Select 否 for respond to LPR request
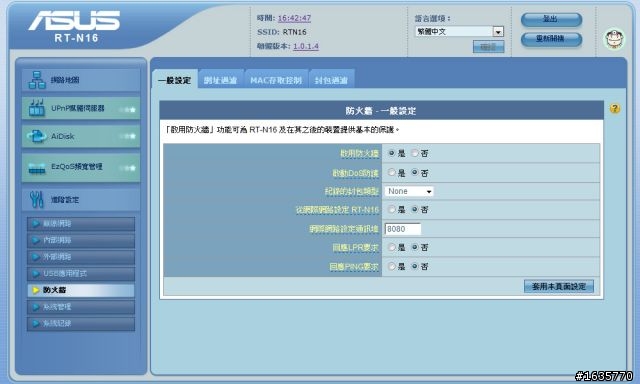The width and height of the screenshot is (640, 384). [x=415, y=247]
